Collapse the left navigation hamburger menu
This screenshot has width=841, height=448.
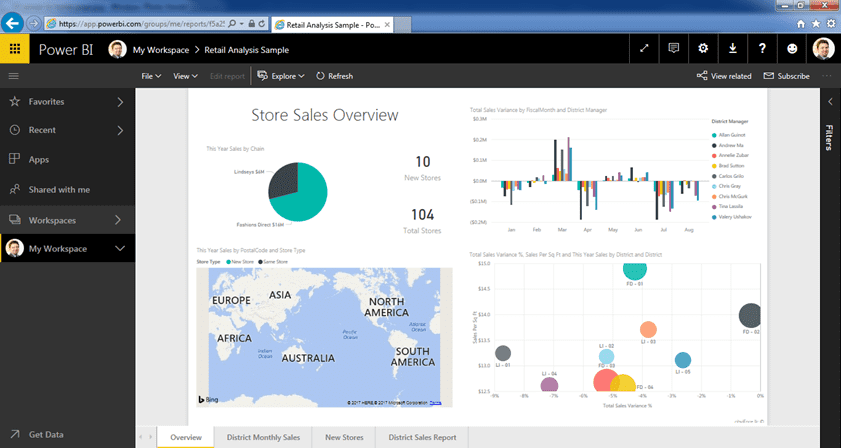[14, 76]
